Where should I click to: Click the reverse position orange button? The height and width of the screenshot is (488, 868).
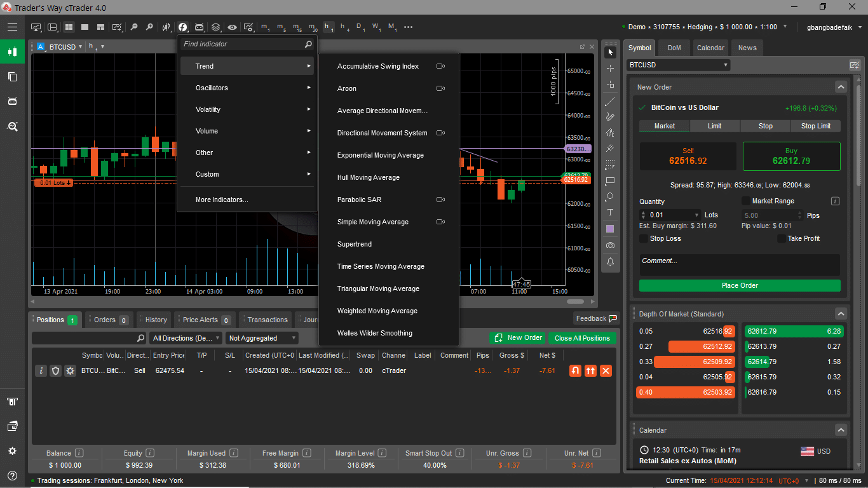click(x=575, y=370)
